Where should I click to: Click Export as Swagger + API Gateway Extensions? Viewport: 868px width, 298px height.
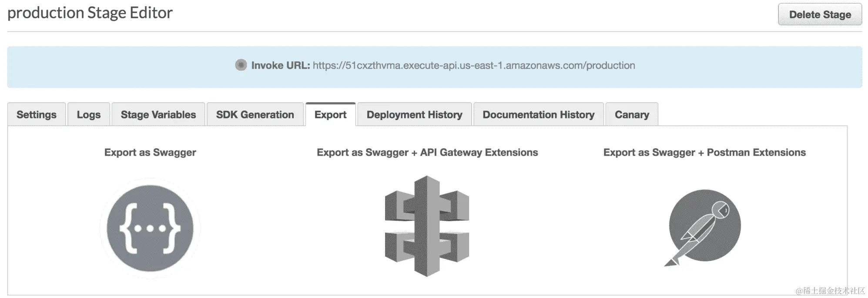click(427, 152)
